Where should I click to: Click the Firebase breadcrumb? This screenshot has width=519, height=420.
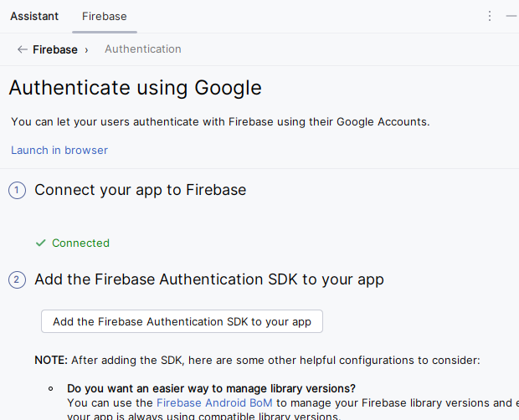pos(55,49)
